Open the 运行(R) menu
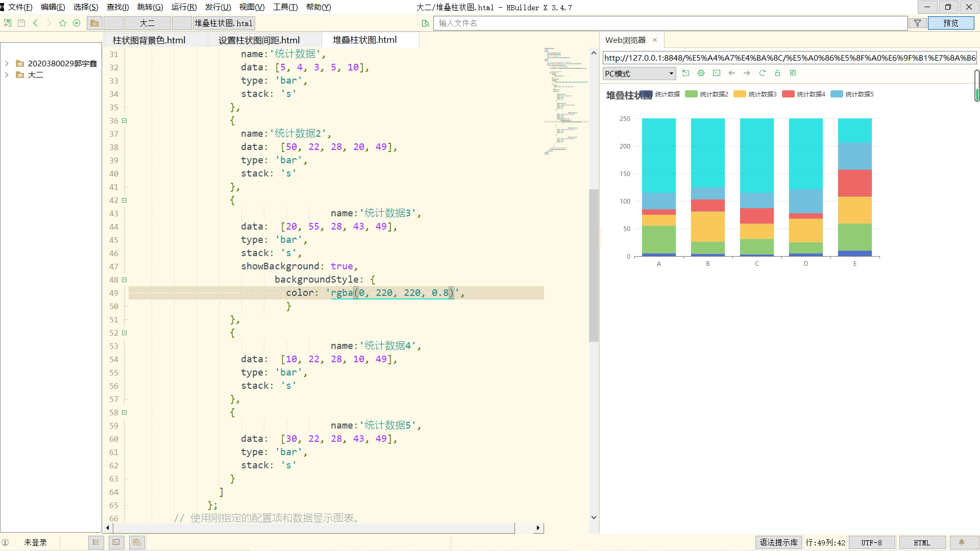Image resolution: width=980 pixels, height=551 pixels. click(184, 7)
